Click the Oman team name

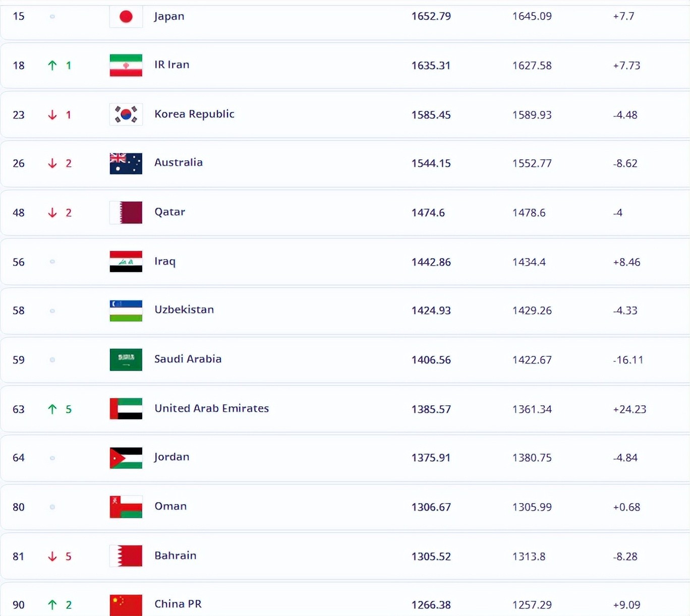pyautogui.click(x=170, y=506)
